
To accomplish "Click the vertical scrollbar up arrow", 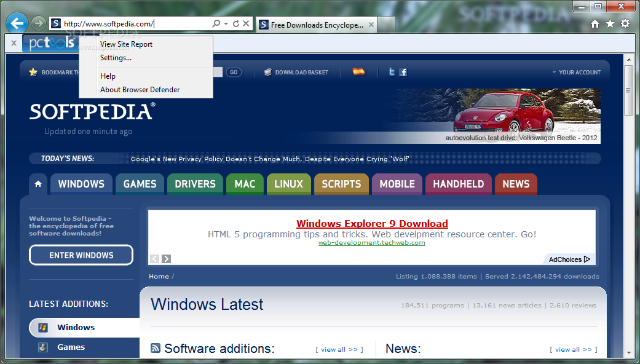I will [628, 59].
